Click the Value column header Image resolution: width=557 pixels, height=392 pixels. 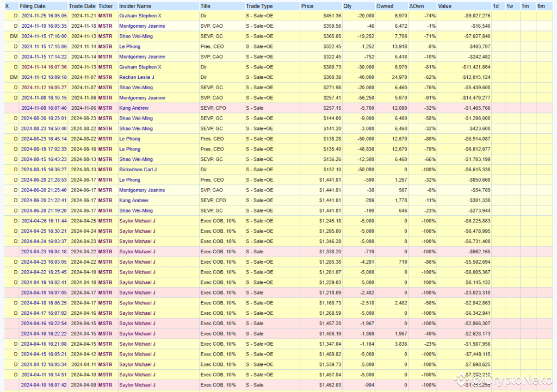click(444, 6)
